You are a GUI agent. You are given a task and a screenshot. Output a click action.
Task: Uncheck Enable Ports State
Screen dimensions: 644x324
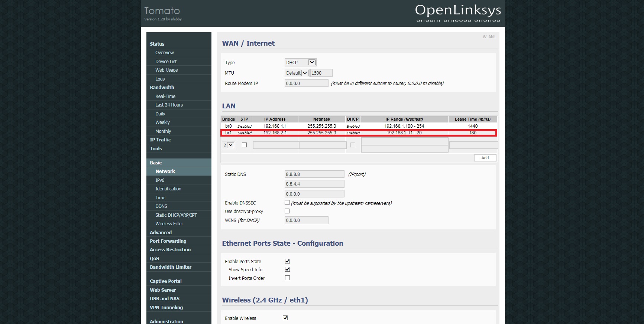coord(287,261)
